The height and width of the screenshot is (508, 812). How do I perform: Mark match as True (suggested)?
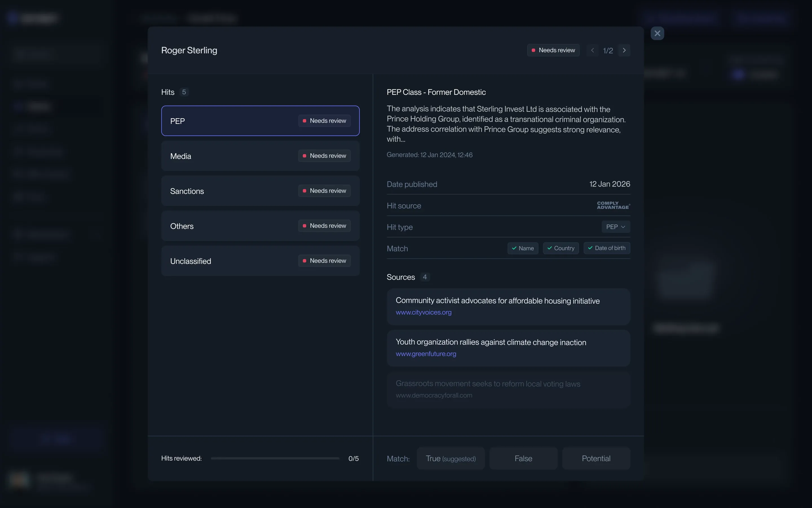pos(451,458)
